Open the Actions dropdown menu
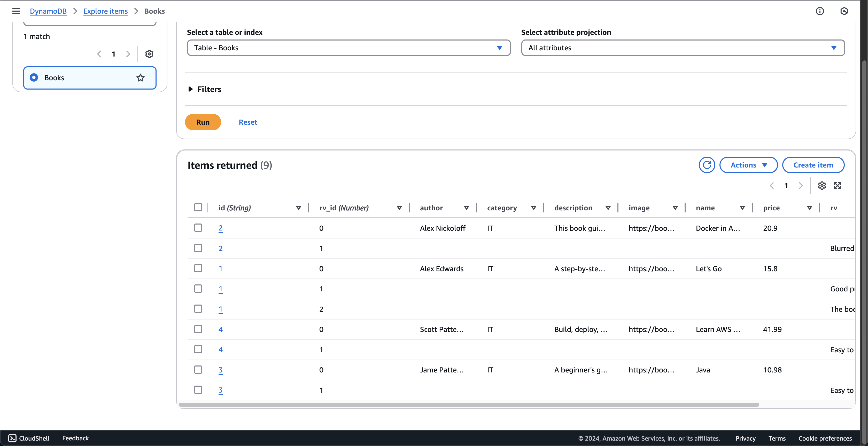Viewport: 868px width, 446px height. (x=748, y=165)
